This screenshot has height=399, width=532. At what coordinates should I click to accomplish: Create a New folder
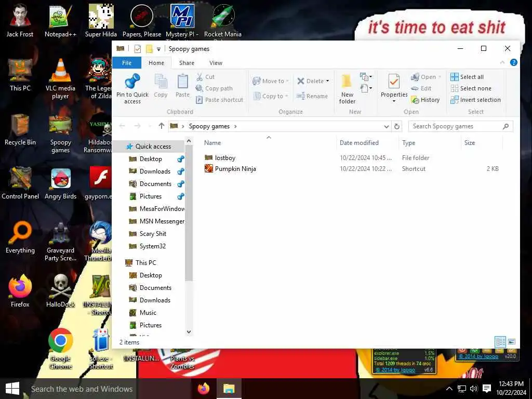347,89
